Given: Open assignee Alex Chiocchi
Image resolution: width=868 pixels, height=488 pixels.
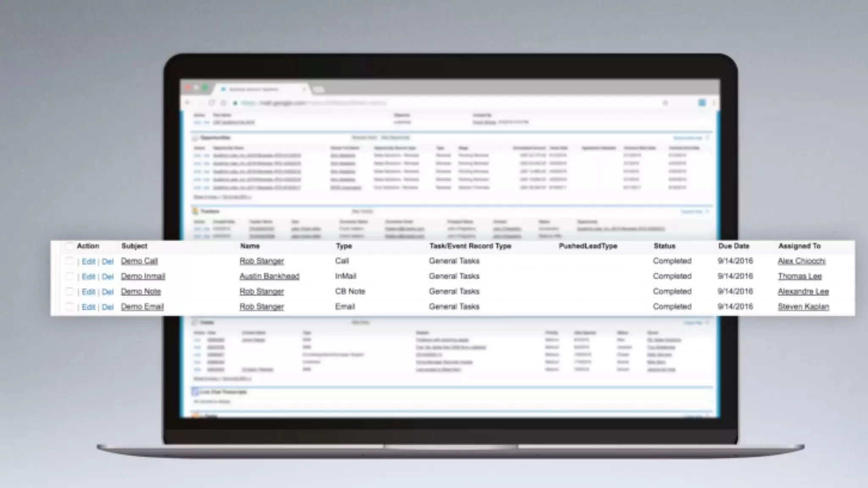Looking at the screenshot, I should point(801,261).
